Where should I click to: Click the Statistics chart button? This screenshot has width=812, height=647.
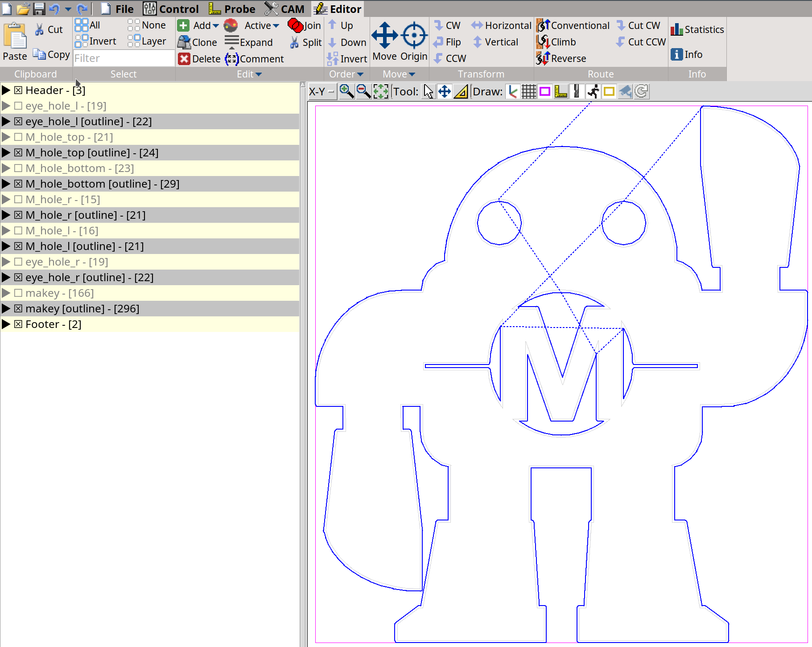tap(697, 29)
